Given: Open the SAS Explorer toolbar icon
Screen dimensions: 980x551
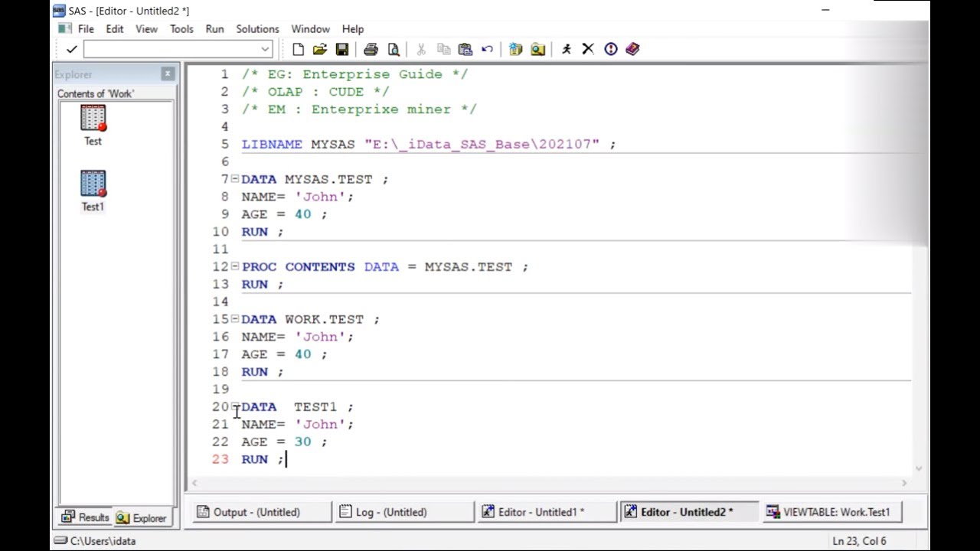Looking at the screenshot, I should pos(538,49).
